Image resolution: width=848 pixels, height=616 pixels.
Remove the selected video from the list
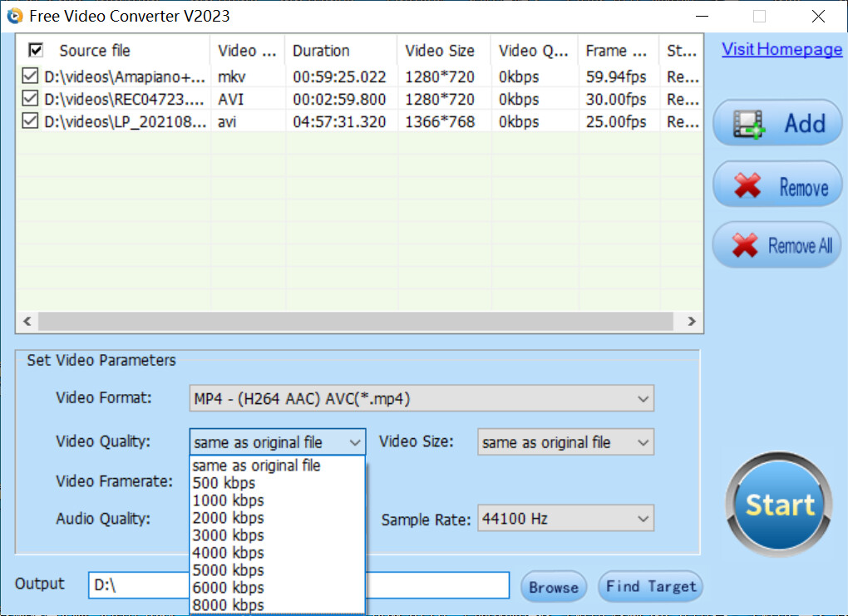pyautogui.click(x=777, y=184)
